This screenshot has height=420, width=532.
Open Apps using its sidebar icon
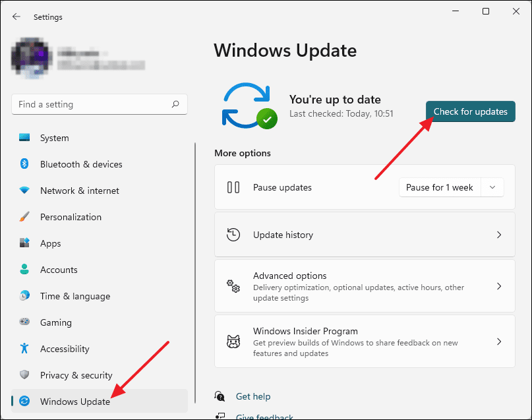pos(25,243)
